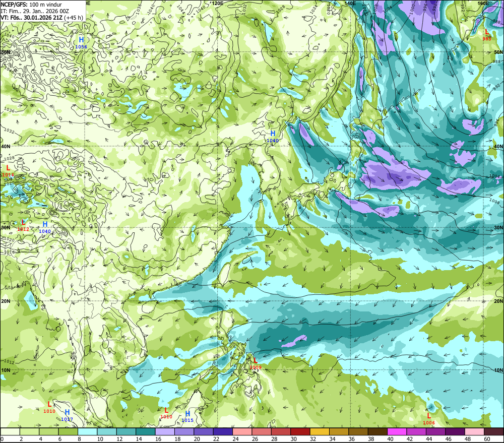
Task: Click the 1008 isobar label east of Japan
Action: pyautogui.click(x=495, y=202)
